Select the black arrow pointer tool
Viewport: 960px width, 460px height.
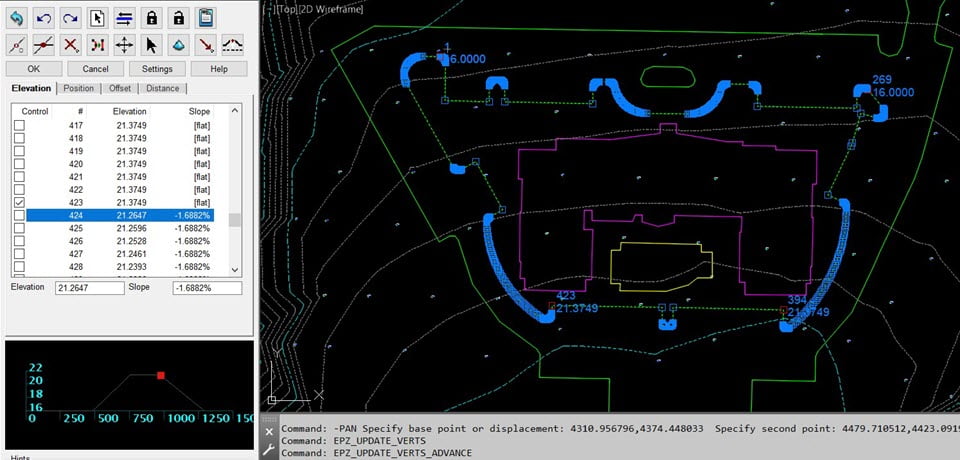pyautogui.click(x=151, y=45)
